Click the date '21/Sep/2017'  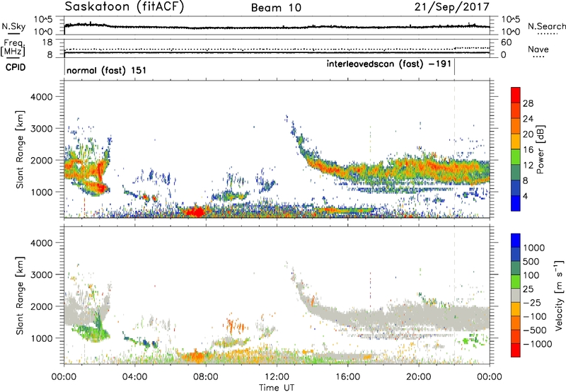(x=451, y=7)
